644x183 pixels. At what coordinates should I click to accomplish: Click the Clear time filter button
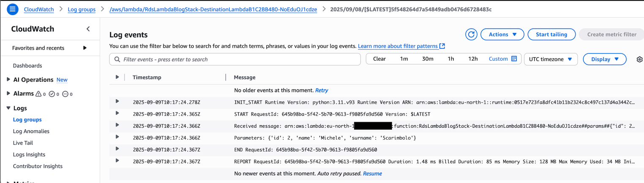click(x=379, y=59)
